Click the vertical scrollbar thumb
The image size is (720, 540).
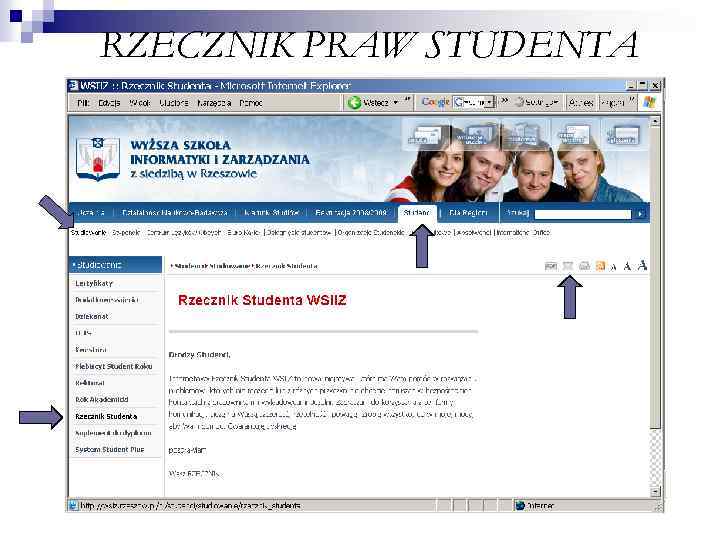click(655, 278)
